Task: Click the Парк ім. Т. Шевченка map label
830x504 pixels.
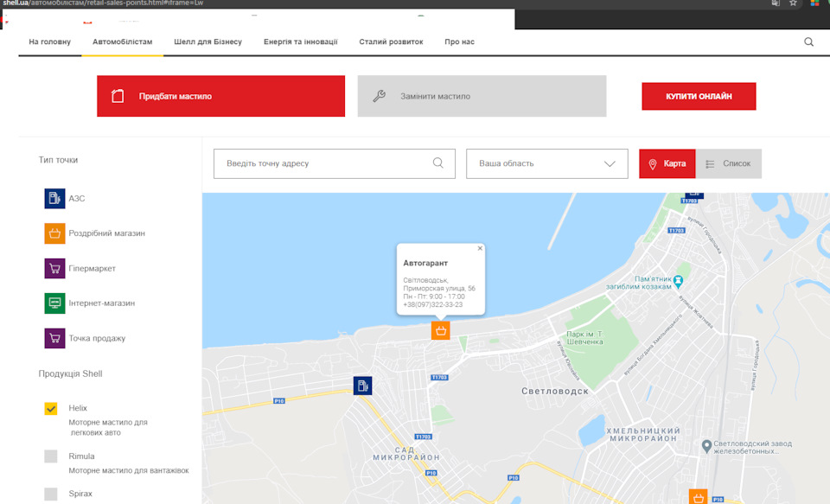Action: [584, 338]
